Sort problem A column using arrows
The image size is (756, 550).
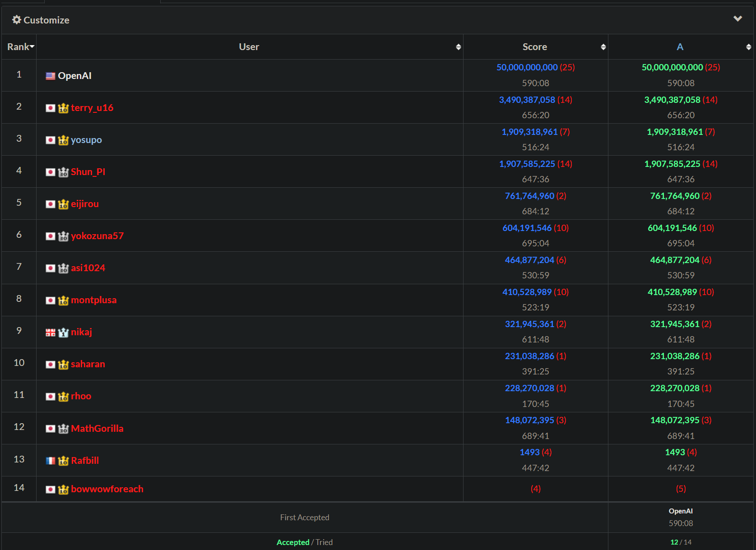tap(748, 47)
